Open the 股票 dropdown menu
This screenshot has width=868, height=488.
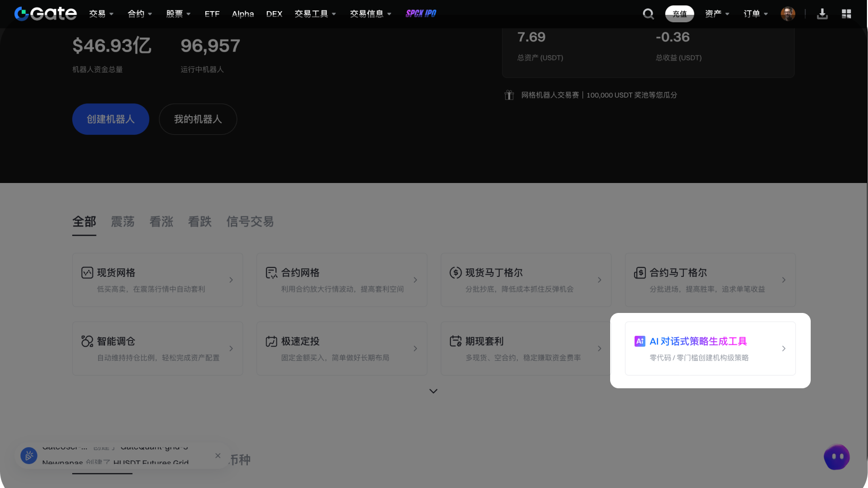[178, 14]
